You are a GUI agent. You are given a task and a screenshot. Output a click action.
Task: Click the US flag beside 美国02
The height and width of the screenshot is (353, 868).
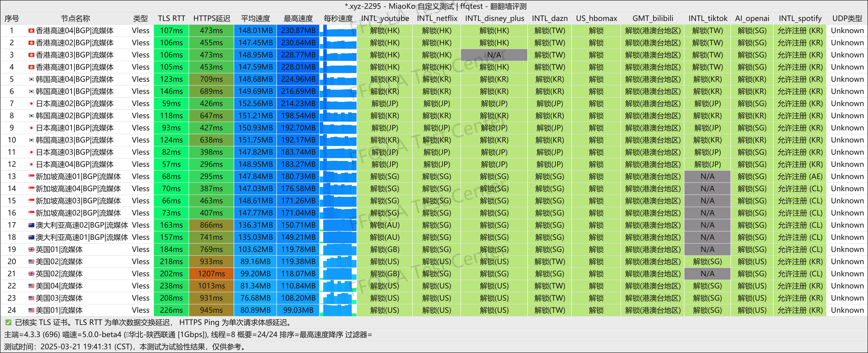click(31, 261)
